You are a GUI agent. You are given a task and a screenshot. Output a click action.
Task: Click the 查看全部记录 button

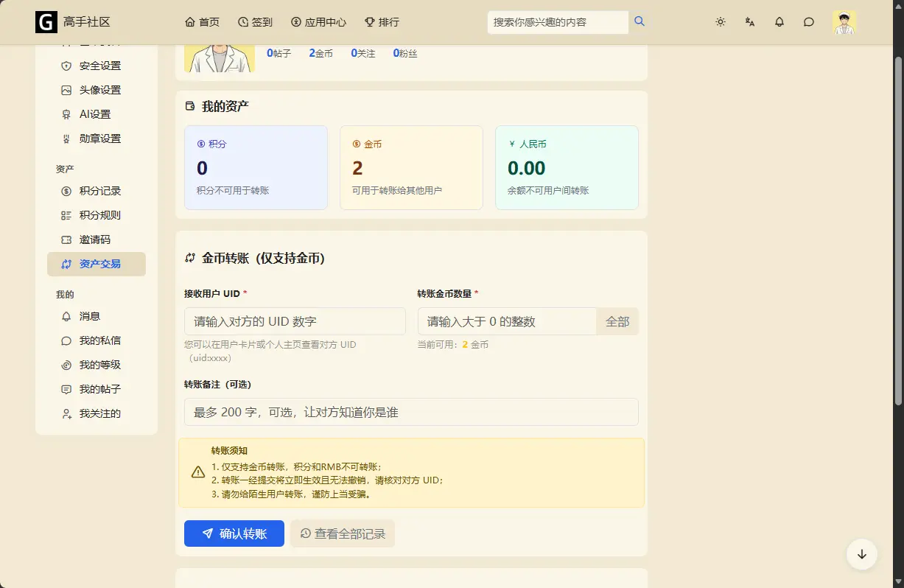point(343,533)
